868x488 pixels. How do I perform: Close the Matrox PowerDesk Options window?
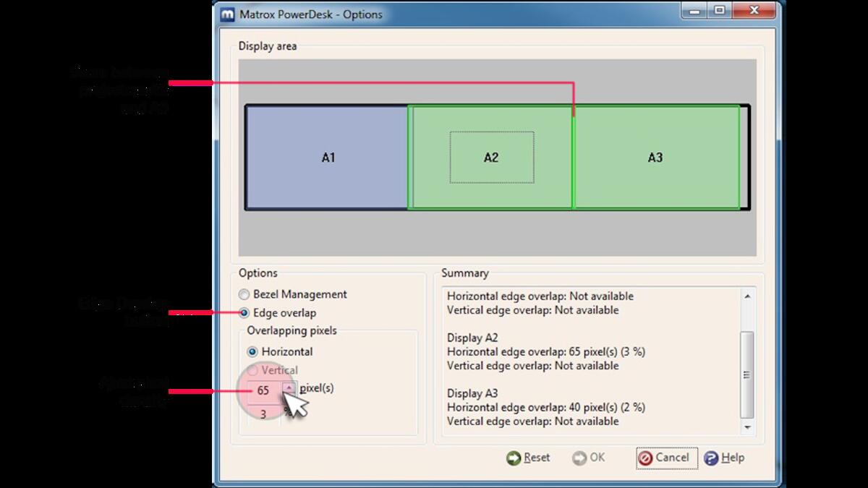[755, 10]
